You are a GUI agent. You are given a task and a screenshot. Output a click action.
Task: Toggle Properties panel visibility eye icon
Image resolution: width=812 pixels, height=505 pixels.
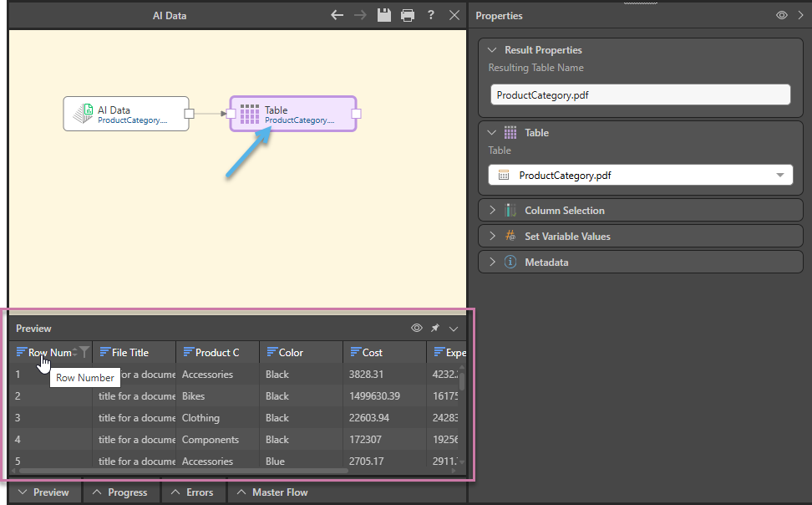point(781,15)
